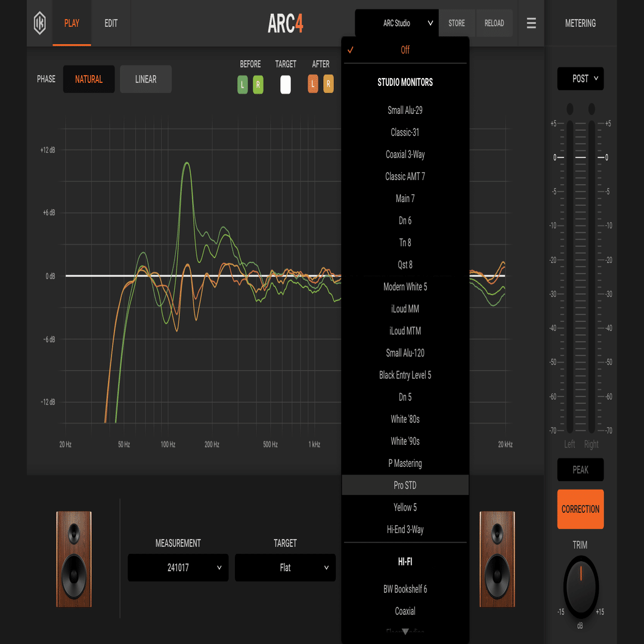The image size is (644, 644).
Task: Choose Classic-31 monitor
Action: click(x=405, y=132)
